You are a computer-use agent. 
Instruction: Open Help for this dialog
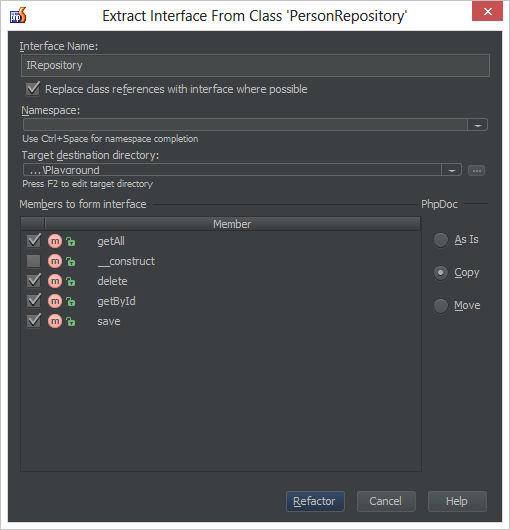coord(457,501)
